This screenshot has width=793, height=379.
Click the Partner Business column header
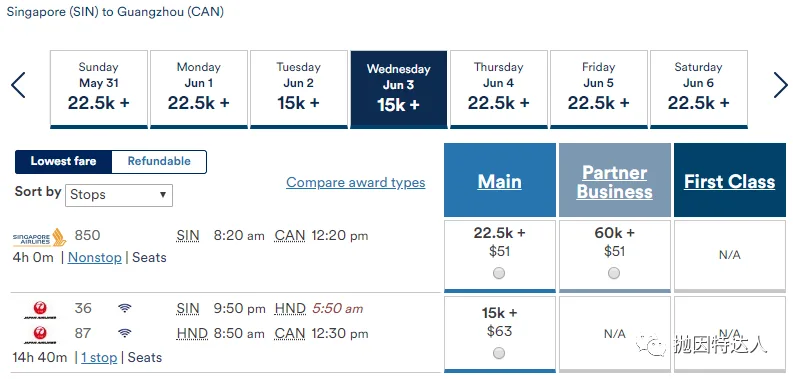(614, 180)
